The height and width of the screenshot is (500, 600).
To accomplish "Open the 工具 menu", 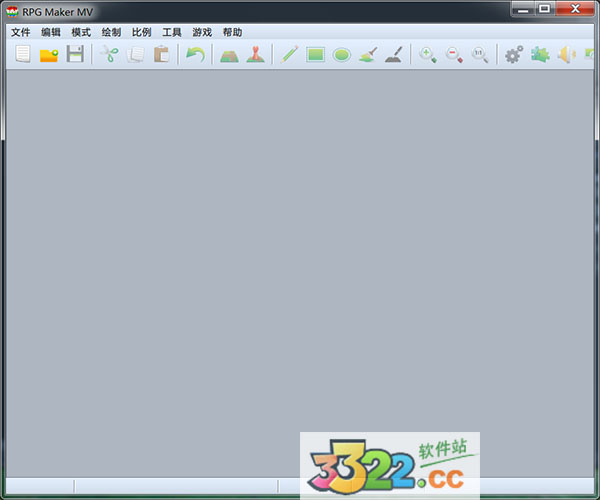I will coord(171,33).
